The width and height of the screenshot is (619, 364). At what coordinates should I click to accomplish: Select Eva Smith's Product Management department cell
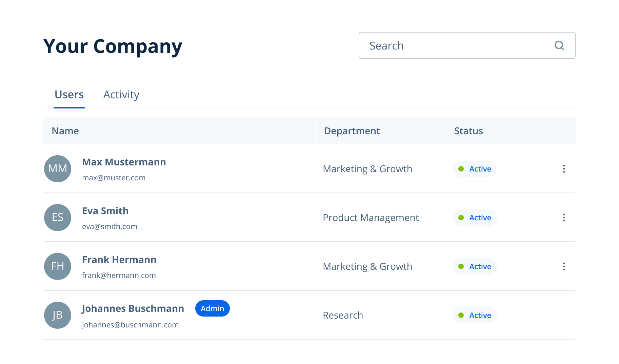point(371,218)
